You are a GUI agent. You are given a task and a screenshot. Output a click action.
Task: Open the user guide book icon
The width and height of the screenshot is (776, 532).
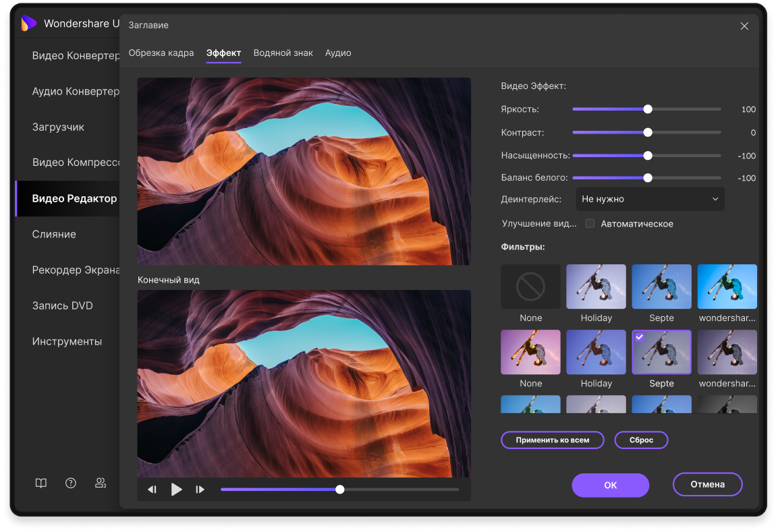click(41, 483)
